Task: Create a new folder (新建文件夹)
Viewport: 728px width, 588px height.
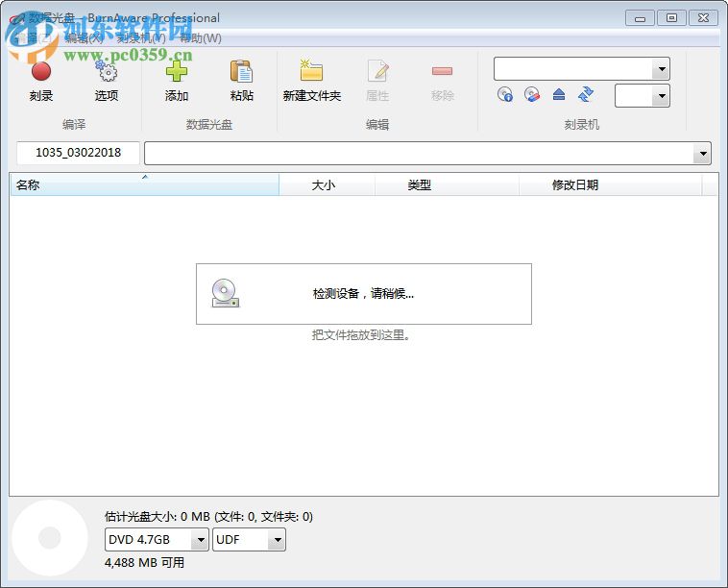Action: click(311, 82)
